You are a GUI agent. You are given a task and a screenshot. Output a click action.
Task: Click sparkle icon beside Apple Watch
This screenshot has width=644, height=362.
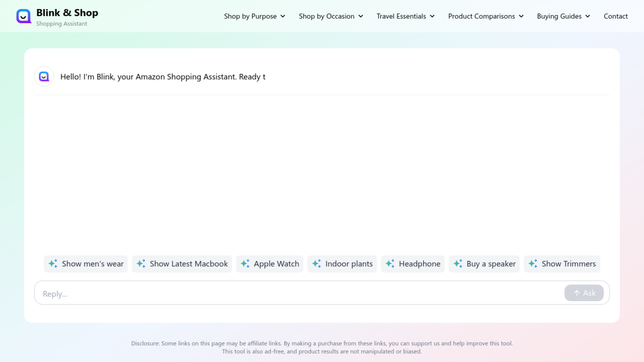(245, 264)
